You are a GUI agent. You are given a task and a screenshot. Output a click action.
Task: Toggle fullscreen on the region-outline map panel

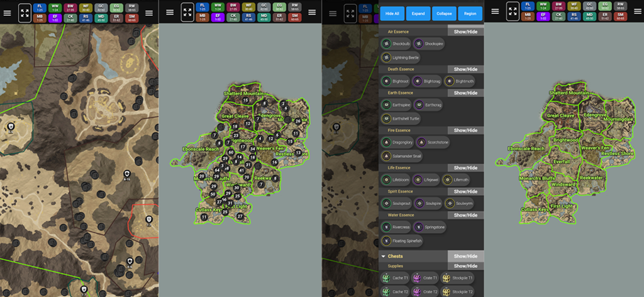[x=512, y=12]
